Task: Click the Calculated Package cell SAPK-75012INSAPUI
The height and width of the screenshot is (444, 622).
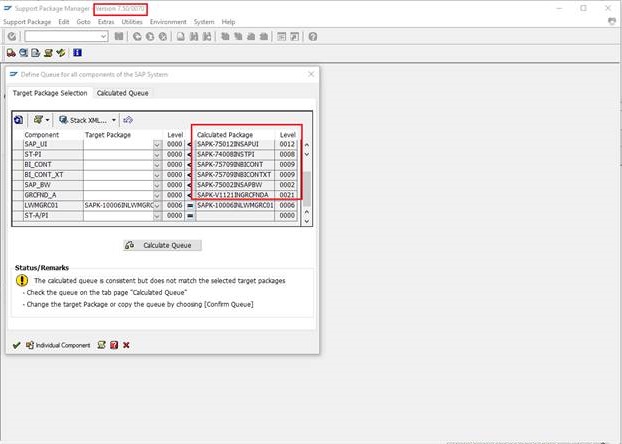Action: coord(235,144)
